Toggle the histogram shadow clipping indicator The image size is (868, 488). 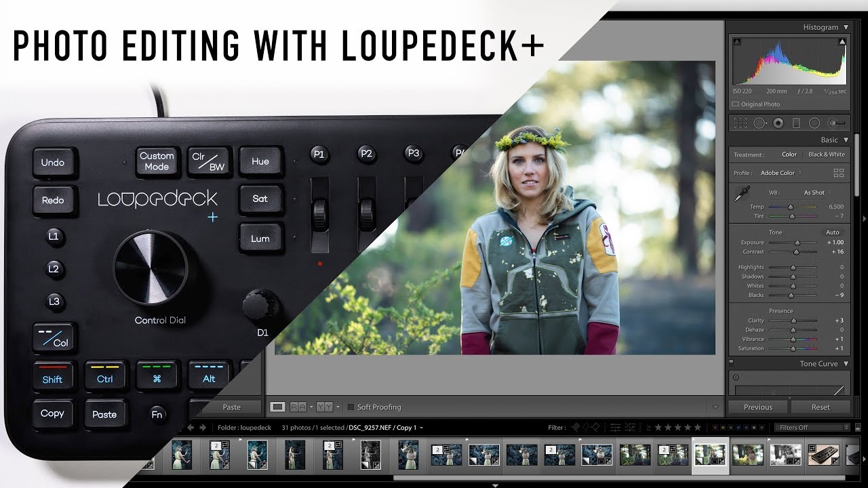(x=737, y=41)
